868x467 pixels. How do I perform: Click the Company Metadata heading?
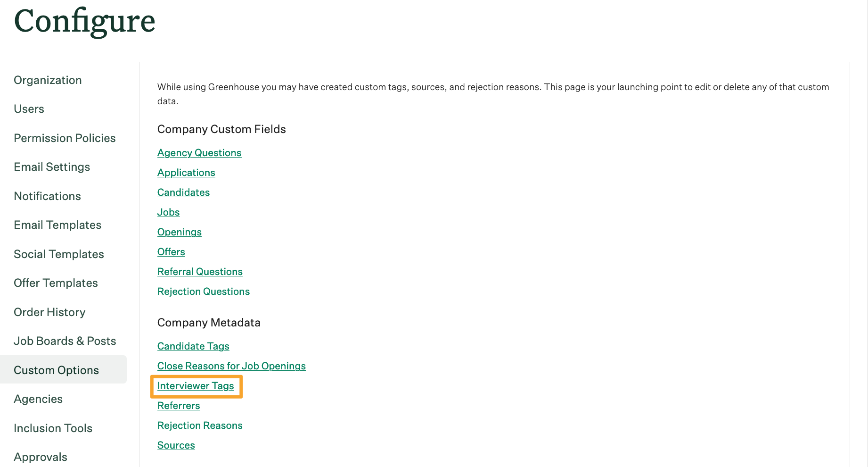[x=209, y=323]
